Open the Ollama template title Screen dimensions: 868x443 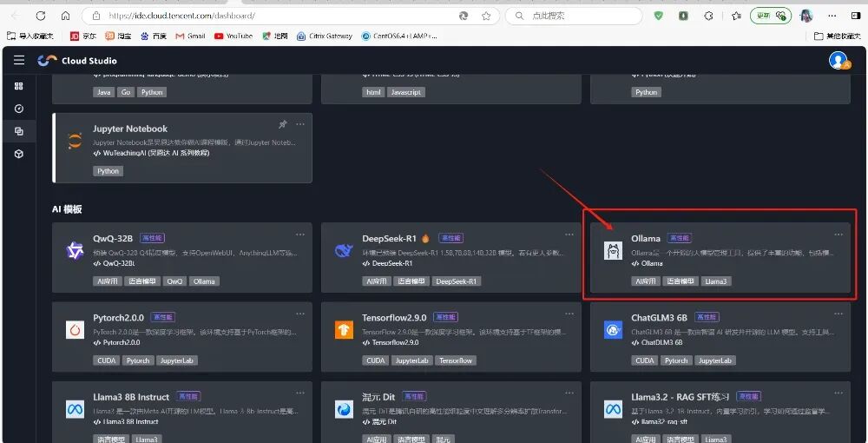tap(646, 239)
